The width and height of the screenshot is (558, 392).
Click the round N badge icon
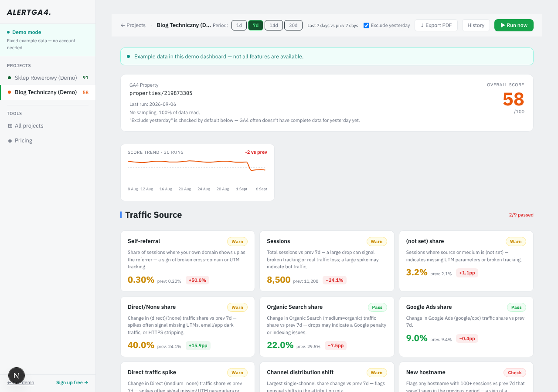[x=17, y=375]
